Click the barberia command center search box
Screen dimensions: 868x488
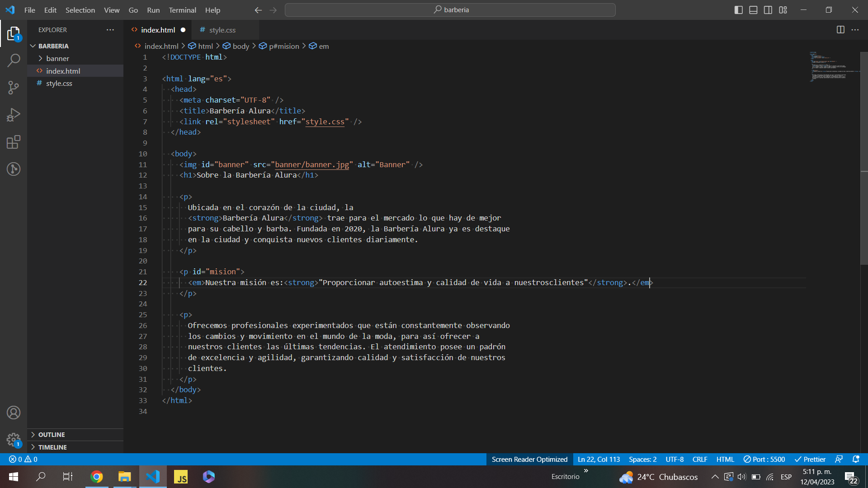coord(450,10)
